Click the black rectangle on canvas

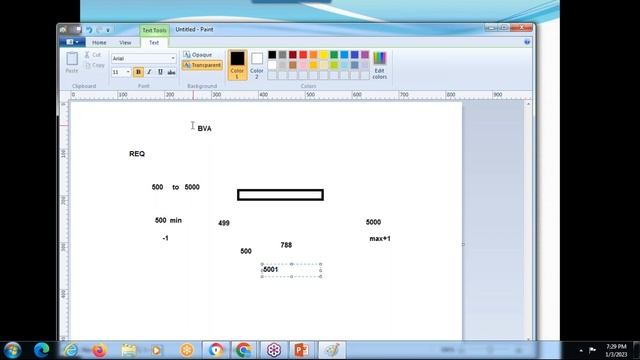[280, 195]
